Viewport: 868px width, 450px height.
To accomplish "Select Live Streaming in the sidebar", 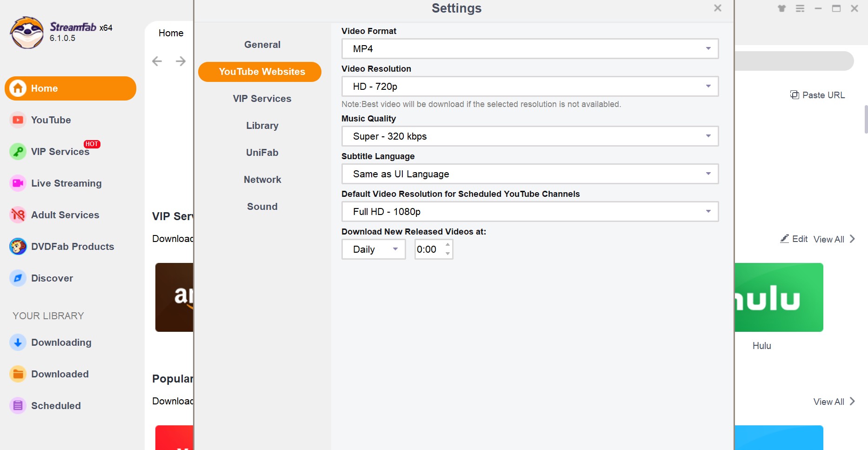I will (70, 183).
